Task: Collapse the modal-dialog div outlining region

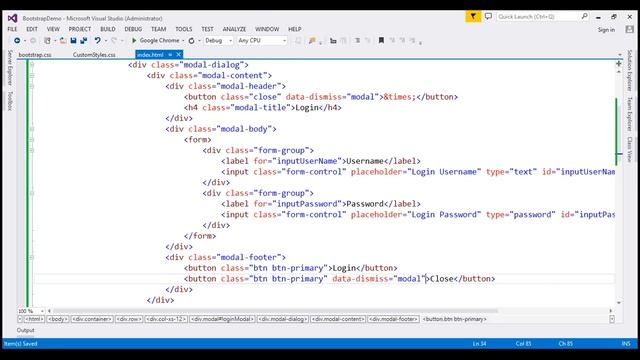Action: click(32, 64)
